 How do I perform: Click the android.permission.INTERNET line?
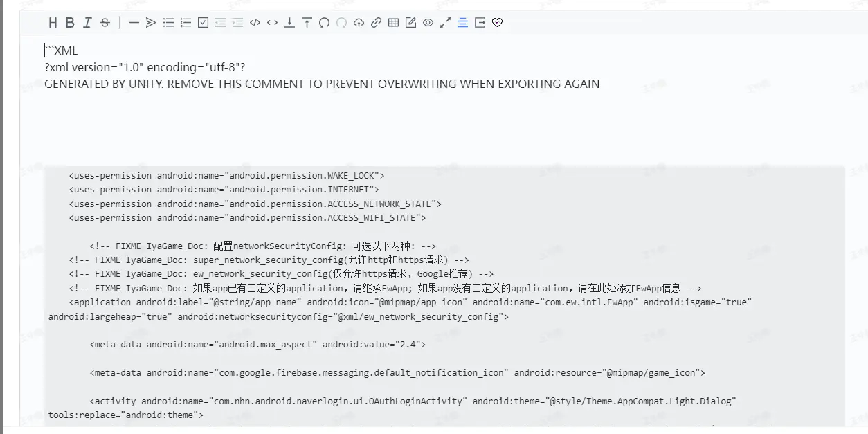coord(224,190)
